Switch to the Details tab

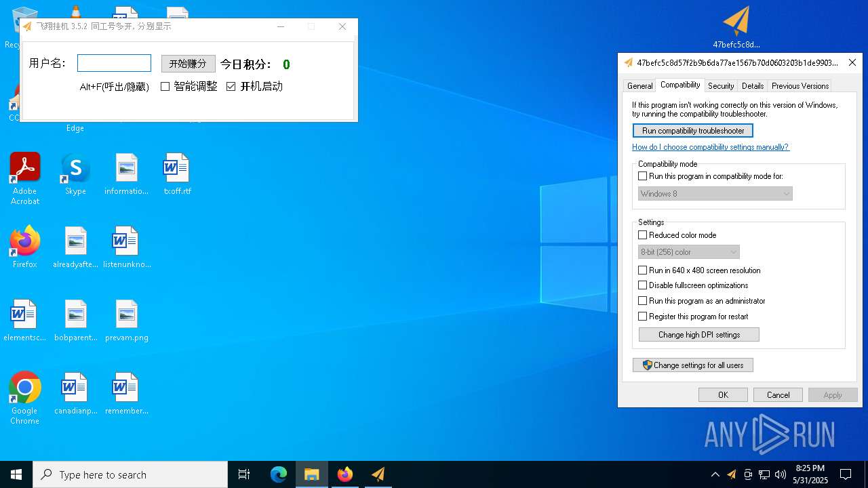(x=753, y=86)
